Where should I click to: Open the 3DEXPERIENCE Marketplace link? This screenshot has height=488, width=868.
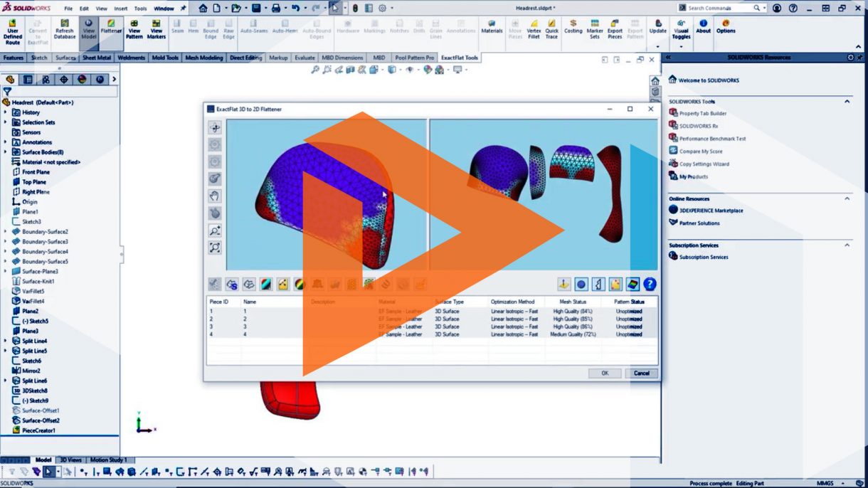click(x=711, y=211)
